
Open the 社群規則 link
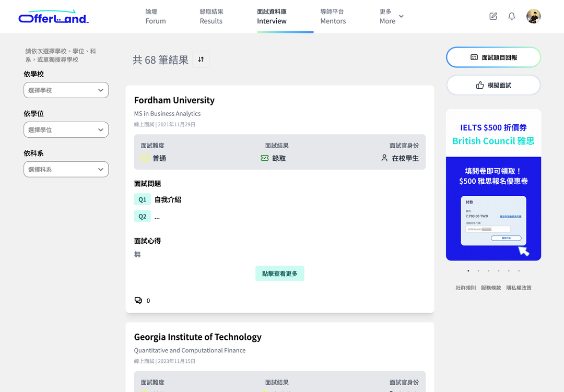point(466,288)
